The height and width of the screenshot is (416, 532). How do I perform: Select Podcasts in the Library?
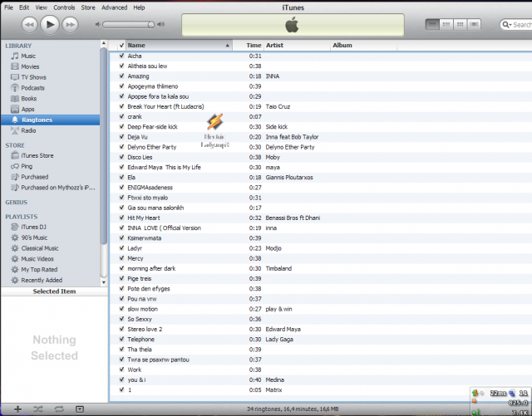tap(51, 88)
